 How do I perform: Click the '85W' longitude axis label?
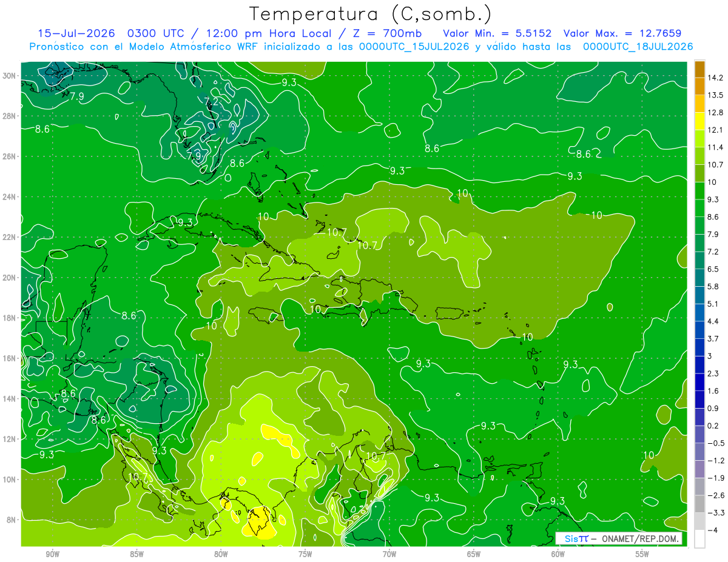click(x=136, y=554)
